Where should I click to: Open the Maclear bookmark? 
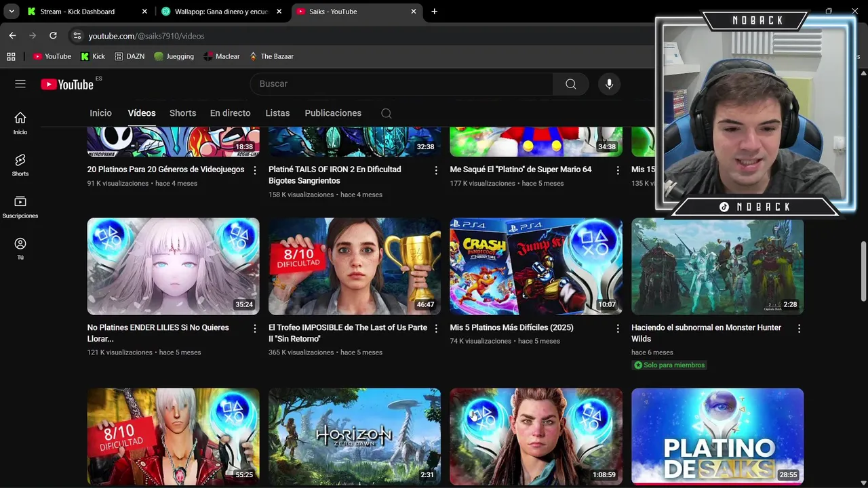[x=222, y=56]
